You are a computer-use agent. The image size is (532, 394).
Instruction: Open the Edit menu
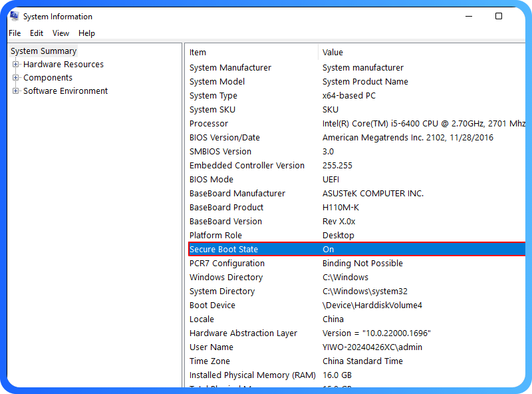click(37, 33)
